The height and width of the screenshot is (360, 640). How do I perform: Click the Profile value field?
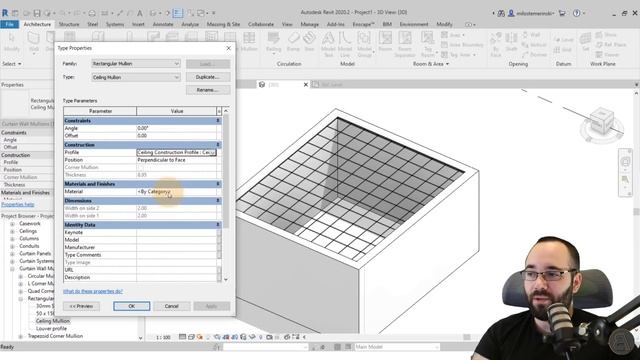176,152
